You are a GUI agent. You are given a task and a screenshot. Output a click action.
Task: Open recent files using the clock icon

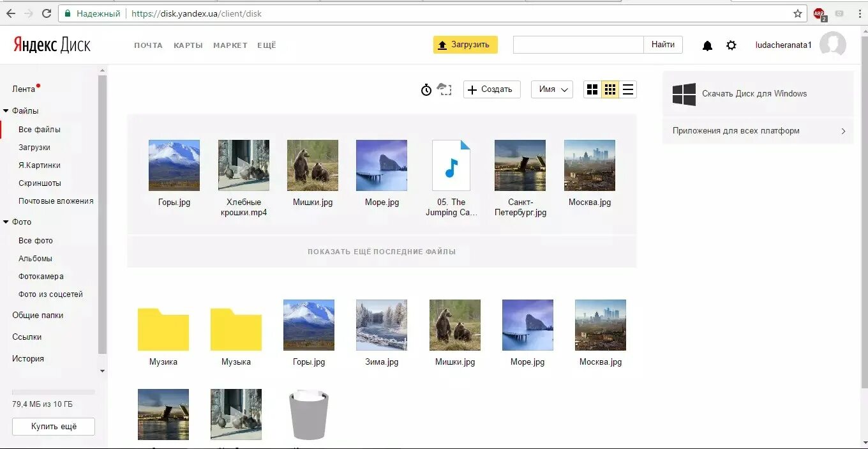[426, 89]
